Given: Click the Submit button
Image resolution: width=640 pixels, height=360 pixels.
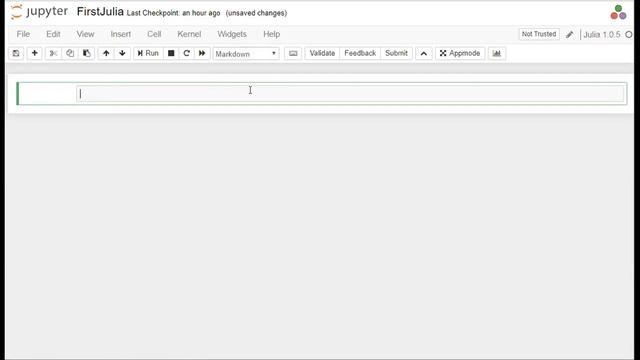Looking at the screenshot, I should coord(396,53).
